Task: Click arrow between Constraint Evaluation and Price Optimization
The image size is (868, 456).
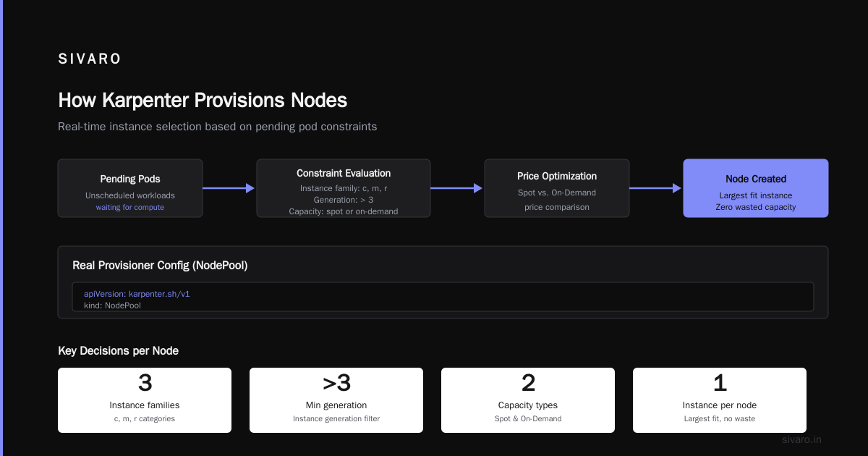Action: pos(457,188)
